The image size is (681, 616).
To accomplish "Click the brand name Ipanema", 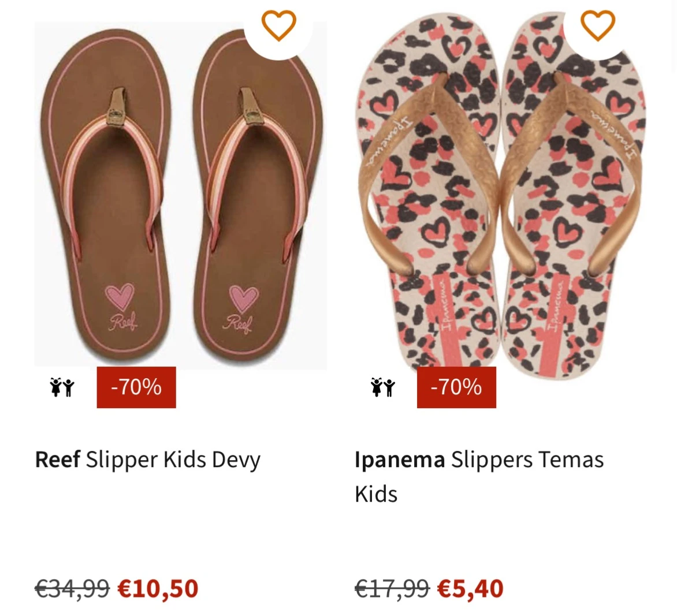I will [x=400, y=460].
